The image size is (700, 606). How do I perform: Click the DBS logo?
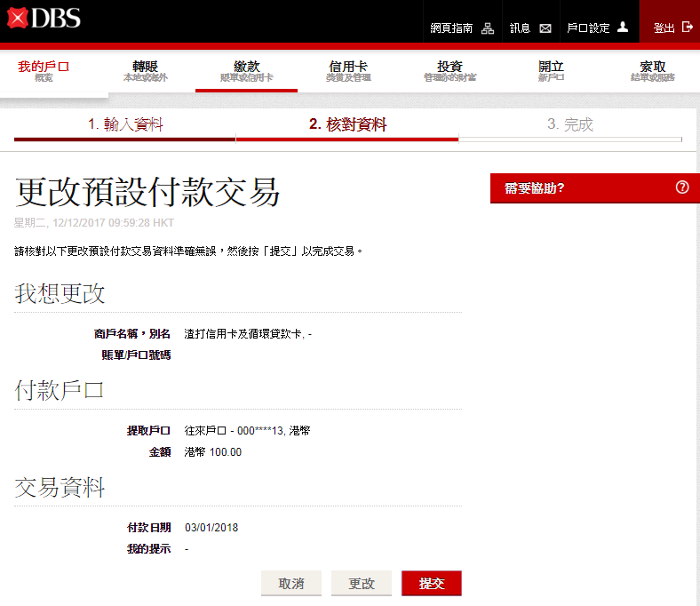tap(43, 18)
